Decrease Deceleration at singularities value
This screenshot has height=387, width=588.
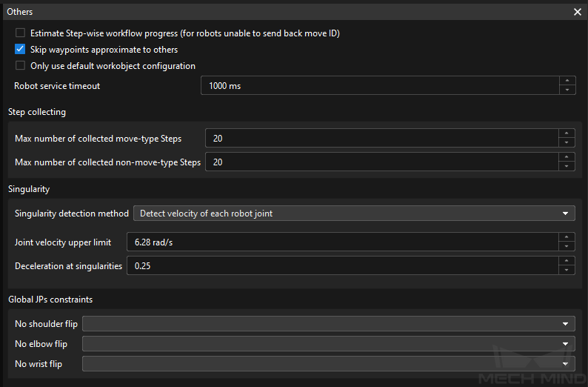tap(567, 270)
